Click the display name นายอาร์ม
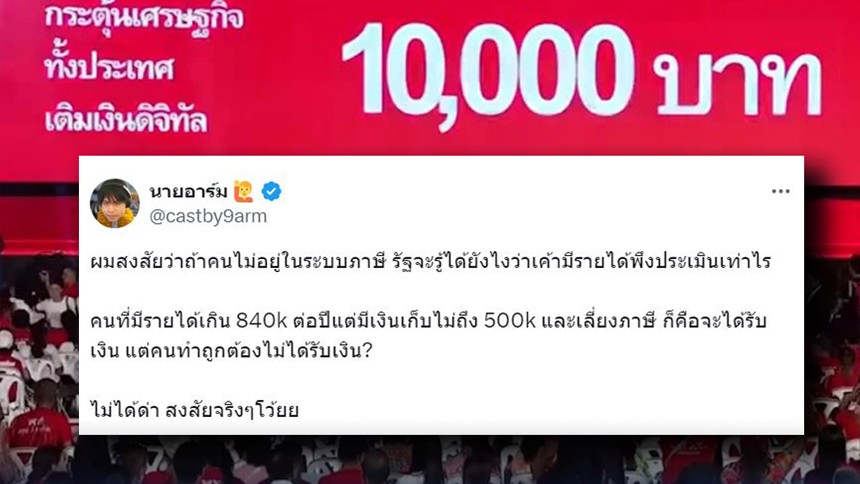This screenshot has height=484, width=860. [188, 192]
